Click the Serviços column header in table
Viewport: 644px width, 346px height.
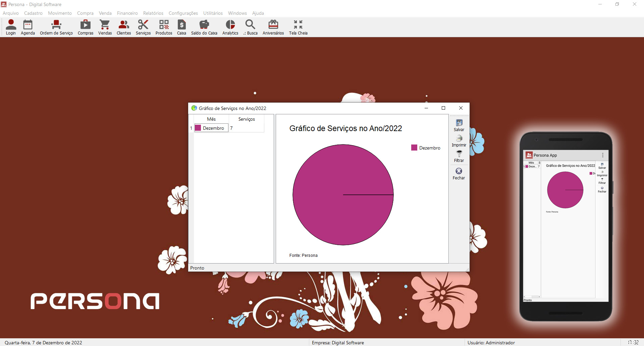tap(247, 119)
